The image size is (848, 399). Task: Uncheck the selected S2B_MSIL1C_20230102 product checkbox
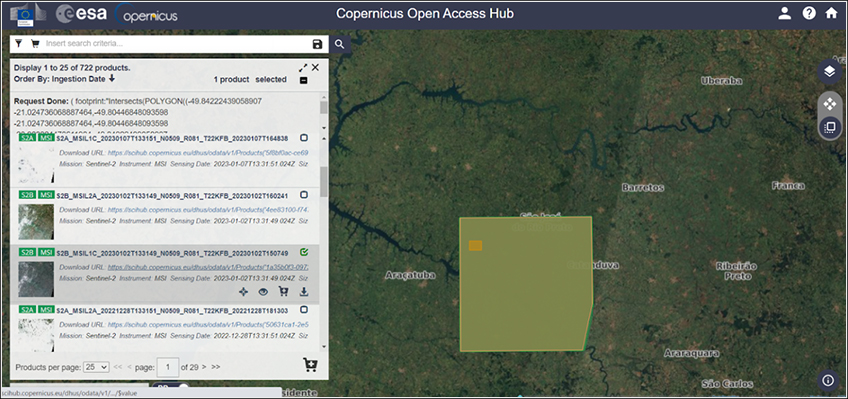(304, 252)
